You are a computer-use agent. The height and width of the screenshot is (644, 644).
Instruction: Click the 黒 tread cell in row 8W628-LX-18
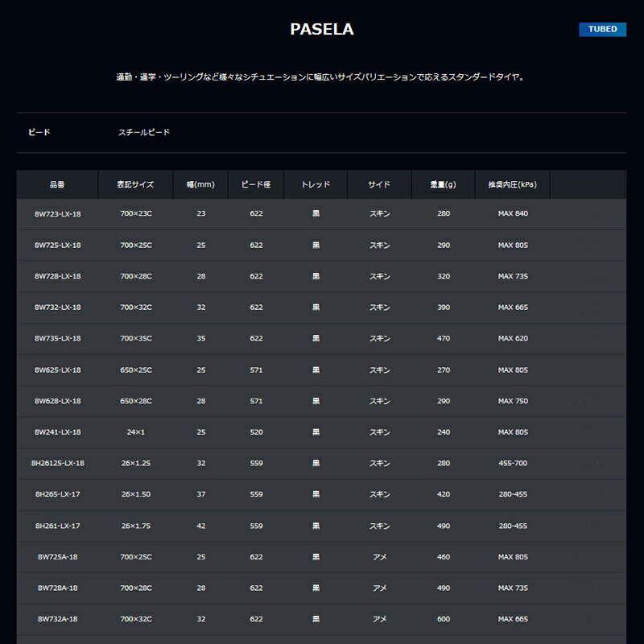pyautogui.click(x=316, y=401)
